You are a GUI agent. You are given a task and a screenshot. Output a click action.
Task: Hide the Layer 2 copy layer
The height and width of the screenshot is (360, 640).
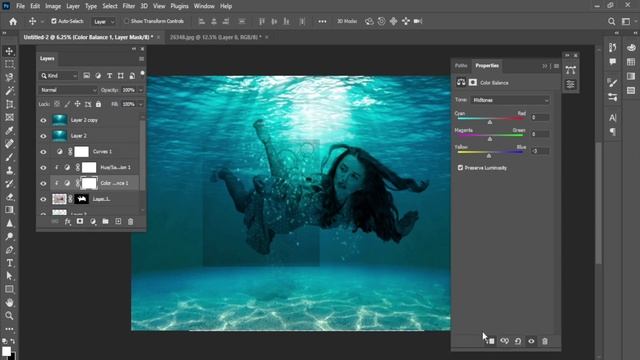click(x=43, y=120)
